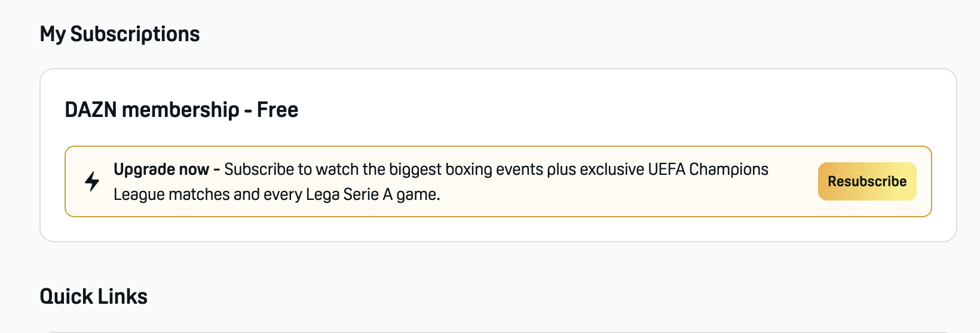Click the word "membership" in card title
Viewport: 980px width, 333px height.
click(180, 110)
